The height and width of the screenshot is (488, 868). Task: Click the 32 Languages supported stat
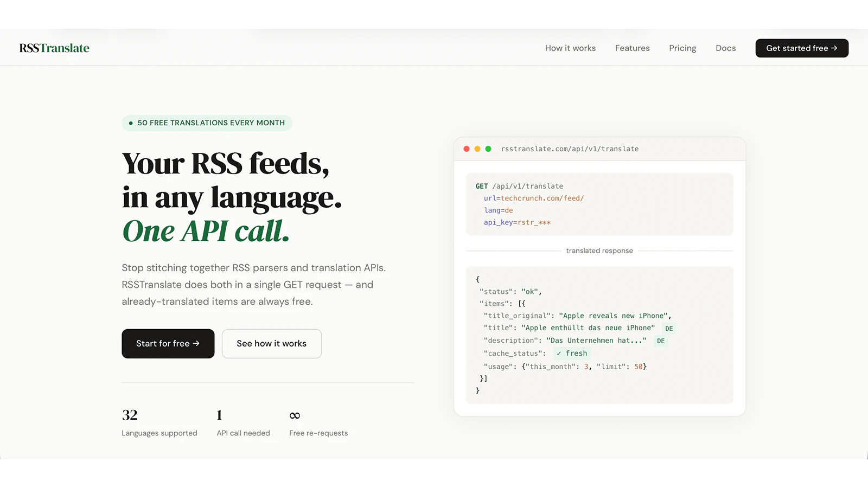[x=159, y=422]
